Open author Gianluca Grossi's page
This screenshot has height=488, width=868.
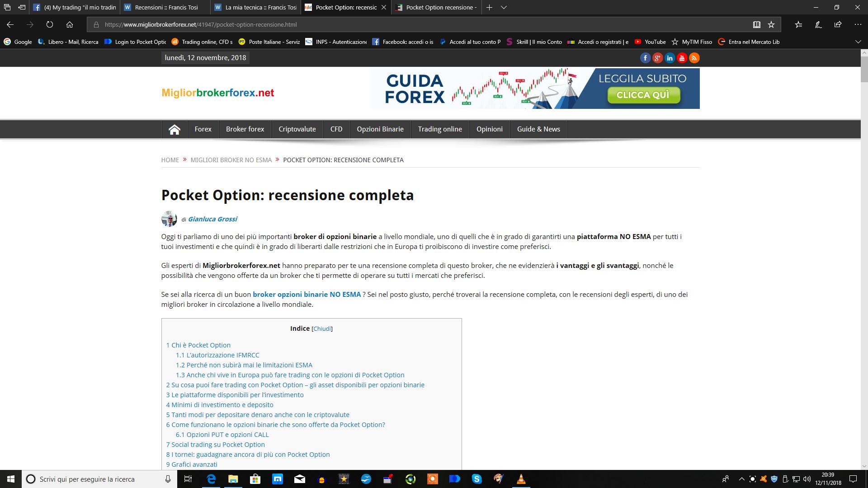tap(212, 219)
